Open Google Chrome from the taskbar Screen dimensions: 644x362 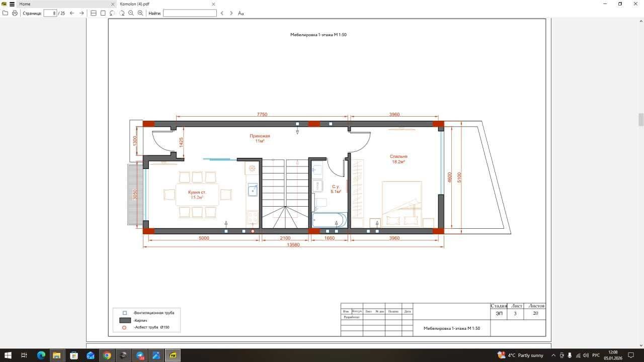point(107,355)
